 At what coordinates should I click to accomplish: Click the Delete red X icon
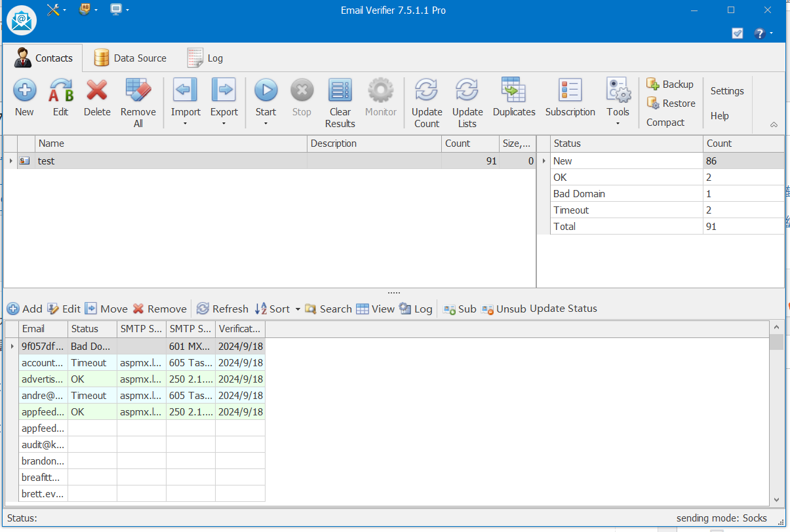click(x=97, y=90)
